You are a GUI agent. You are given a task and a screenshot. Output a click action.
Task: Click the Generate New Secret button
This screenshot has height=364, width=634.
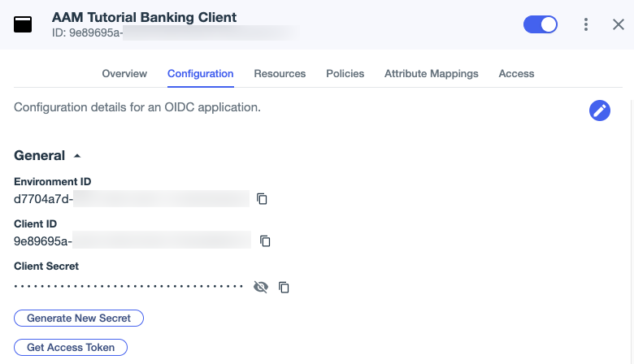(79, 318)
